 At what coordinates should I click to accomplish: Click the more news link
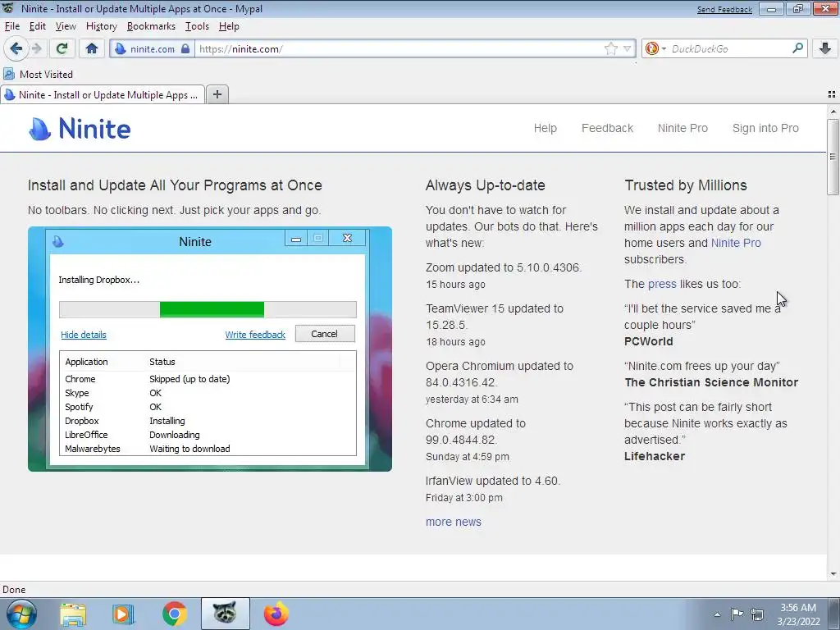(453, 522)
